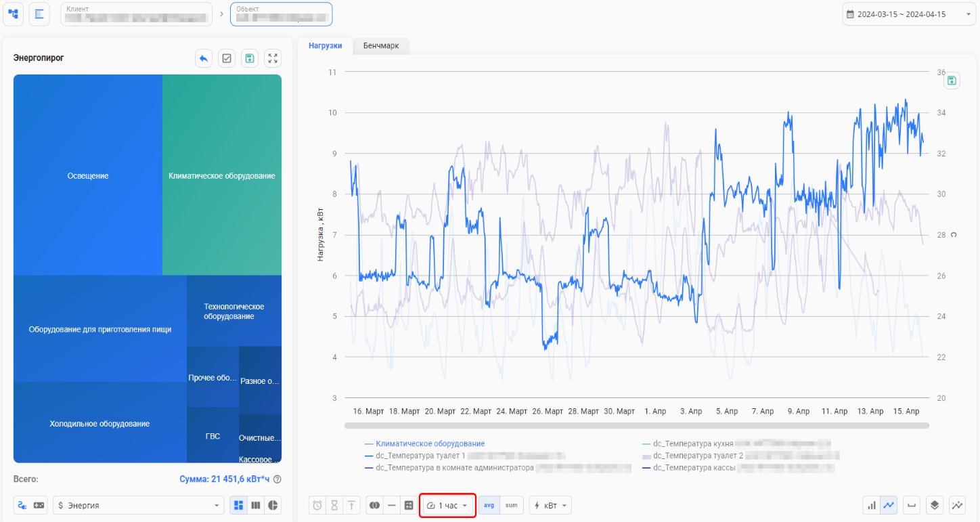Toggle dc_Температура кассы legend series
Viewport: 980px width, 522px height.
738,467
